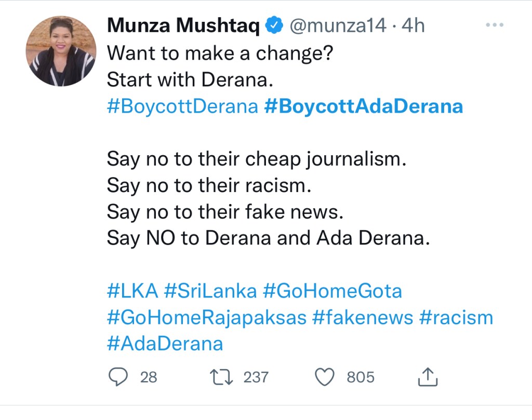Click the blue verified badge
Image resolution: width=532 pixels, height=420 pixels.
273,25
